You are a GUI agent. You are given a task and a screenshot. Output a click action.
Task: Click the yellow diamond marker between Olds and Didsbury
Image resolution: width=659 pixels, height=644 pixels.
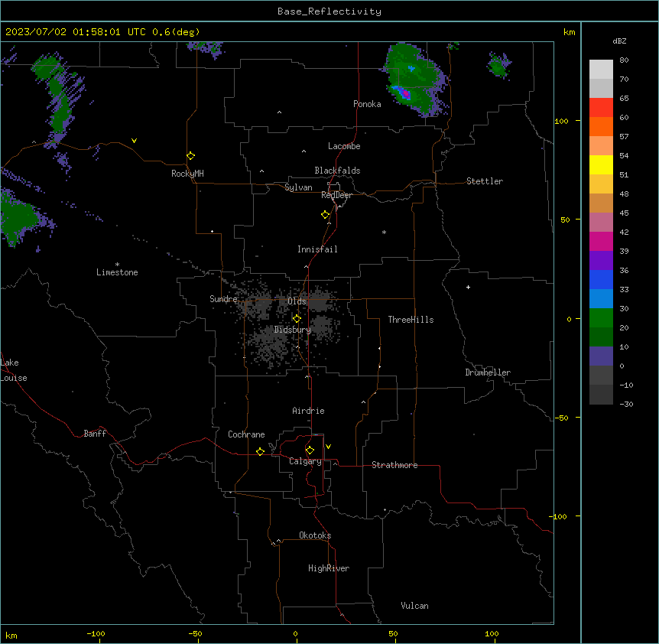297,319
